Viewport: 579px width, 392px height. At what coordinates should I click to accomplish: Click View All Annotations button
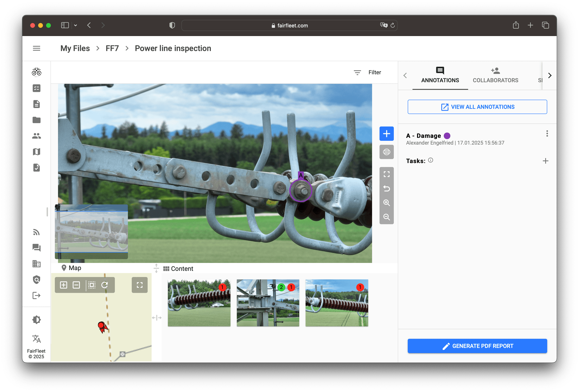477,107
